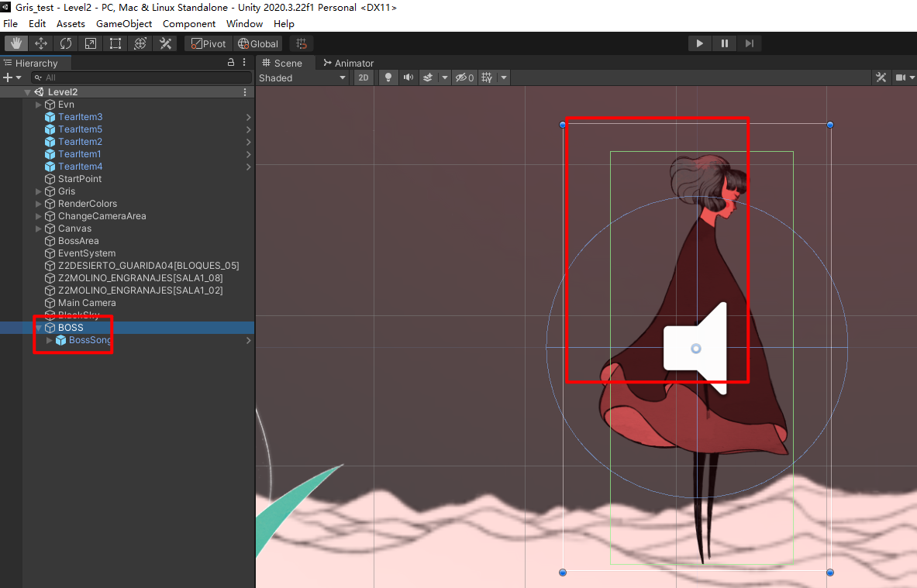The image size is (917, 588).
Task: Collapse the BOSS object
Action: point(39,328)
